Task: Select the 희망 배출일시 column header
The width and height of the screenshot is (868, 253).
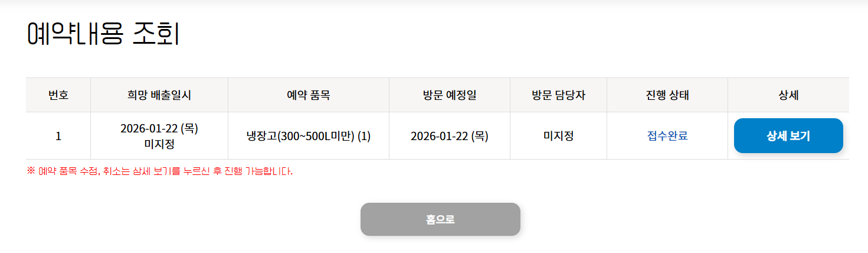Action: pos(159,95)
